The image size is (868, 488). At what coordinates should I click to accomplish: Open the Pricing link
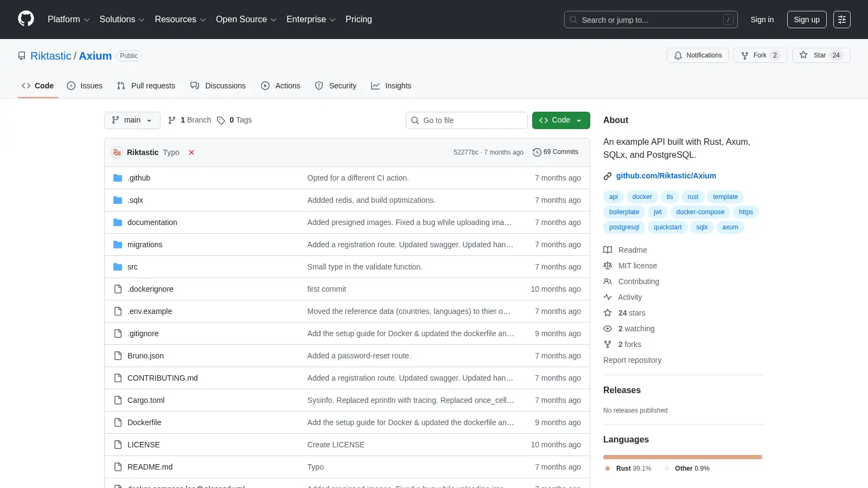(x=359, y=20)
